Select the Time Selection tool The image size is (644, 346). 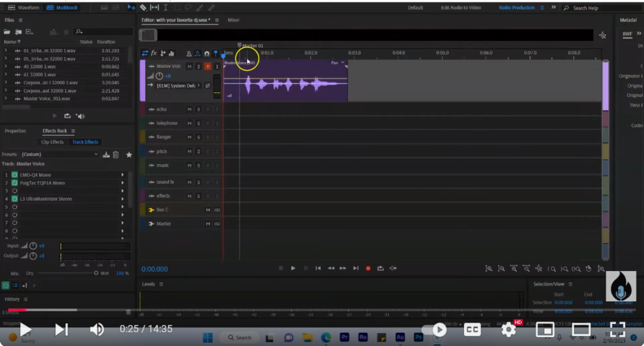pos(165,8)
